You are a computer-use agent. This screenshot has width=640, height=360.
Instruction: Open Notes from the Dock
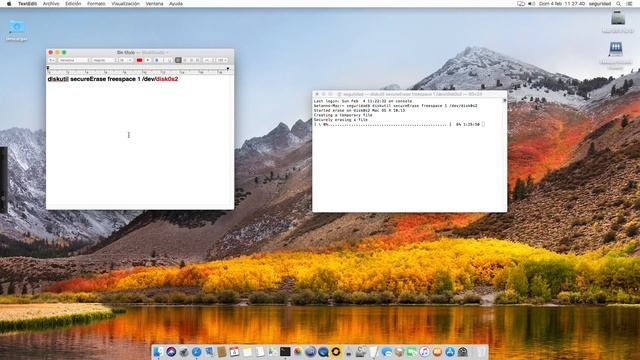pyautogui.click(x=247, y=351)
